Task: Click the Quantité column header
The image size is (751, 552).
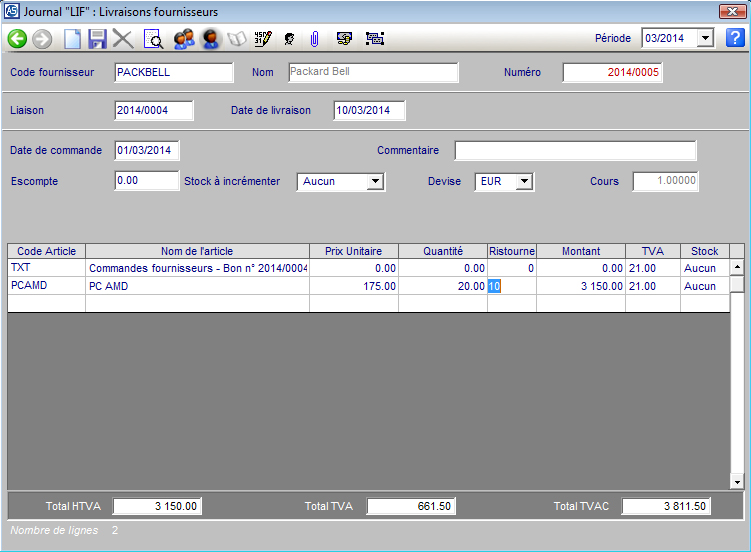Action: (442, 251)
